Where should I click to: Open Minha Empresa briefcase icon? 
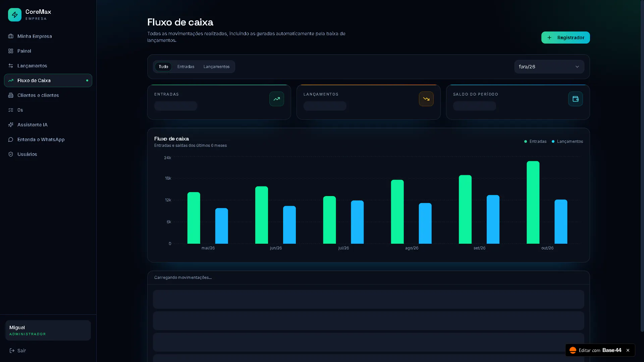pos(11,36)
